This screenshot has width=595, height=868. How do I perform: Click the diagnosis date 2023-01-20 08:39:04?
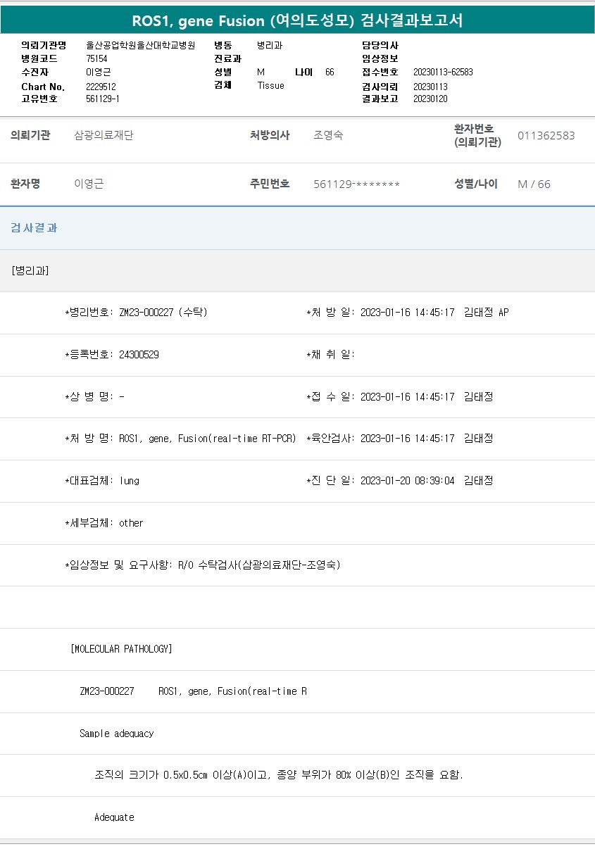pyautogui.click(x=407, y=481)
